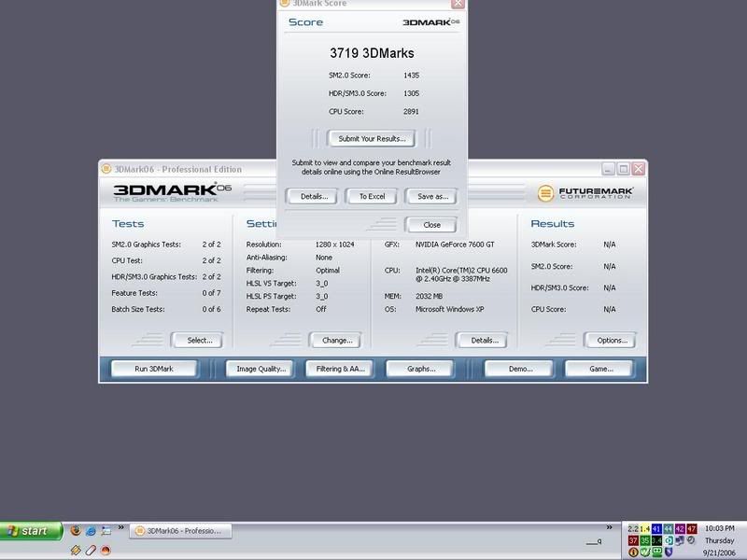Click the gray 2.2 tray monitor icon
Image resolution: width=747 pixels, height=560 pixels.
coord(633,528)
